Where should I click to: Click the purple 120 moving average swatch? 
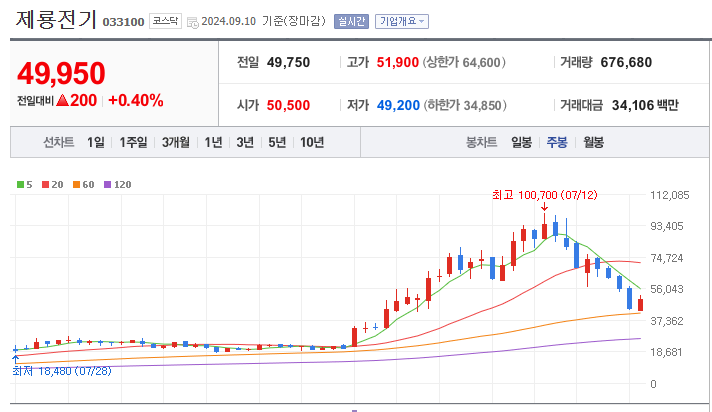pyautogui.click(x=108, y=184)
